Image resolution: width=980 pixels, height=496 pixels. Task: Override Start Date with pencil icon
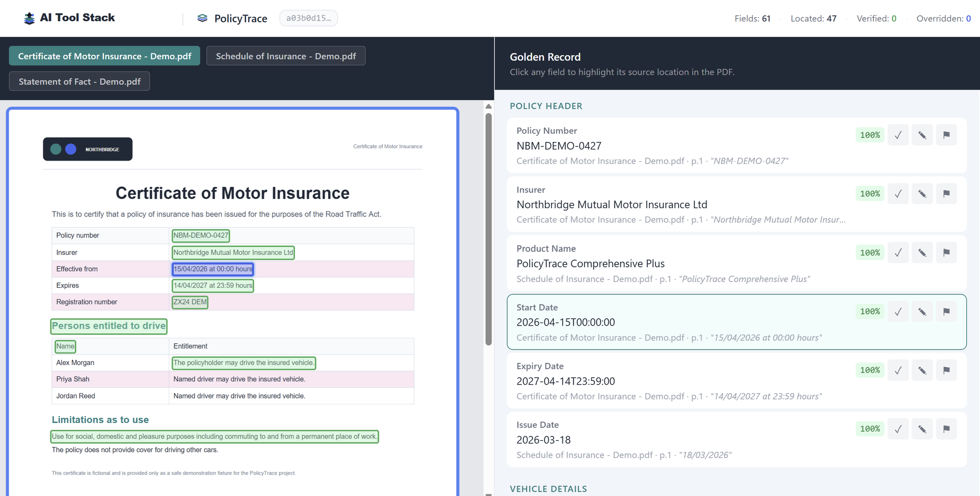pyautogui.click(x=922, y=311)
